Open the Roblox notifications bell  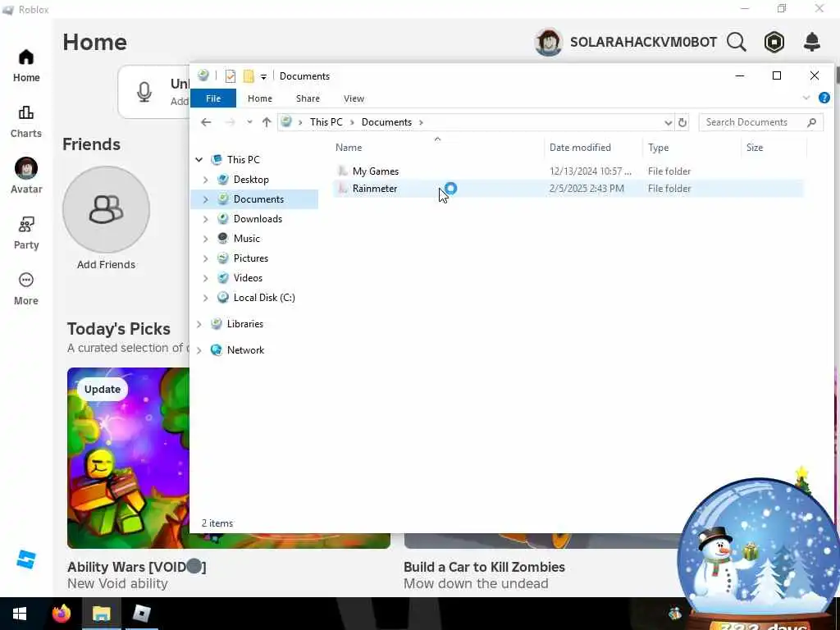812,42
